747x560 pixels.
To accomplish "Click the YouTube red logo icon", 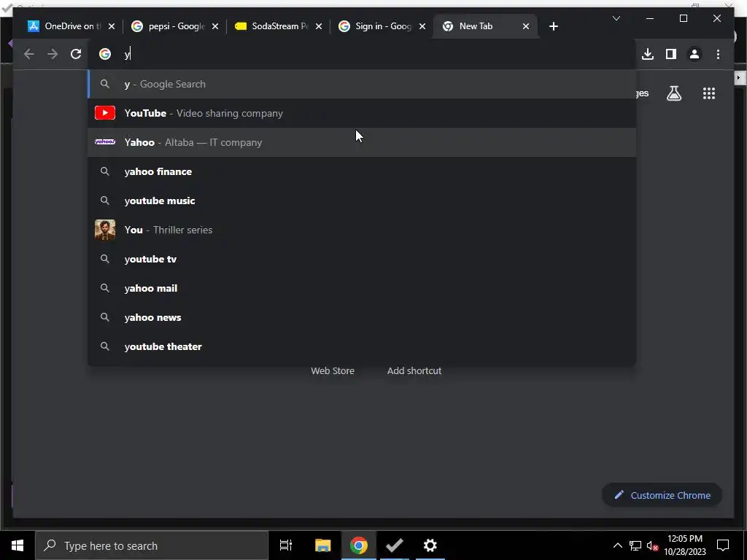I will point(105,113).
